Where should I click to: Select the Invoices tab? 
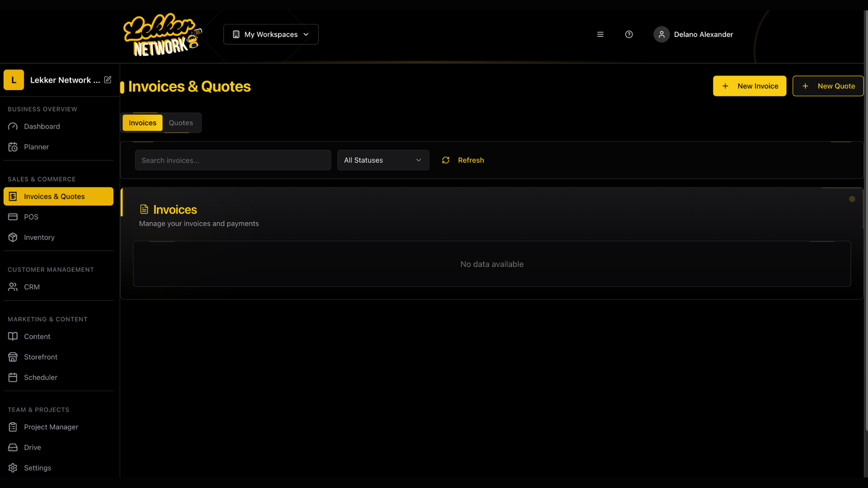(x=142, y=123)
